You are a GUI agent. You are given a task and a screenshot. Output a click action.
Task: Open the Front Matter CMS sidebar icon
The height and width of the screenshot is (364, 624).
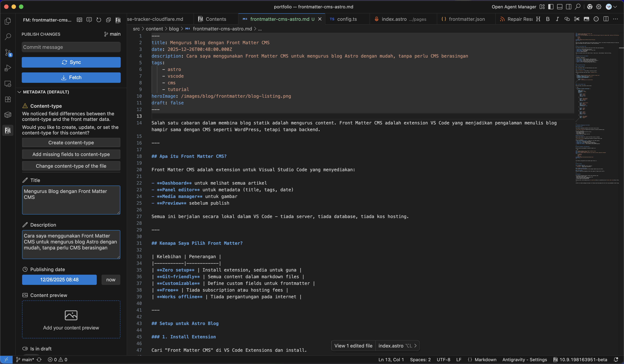click(8, 130)
